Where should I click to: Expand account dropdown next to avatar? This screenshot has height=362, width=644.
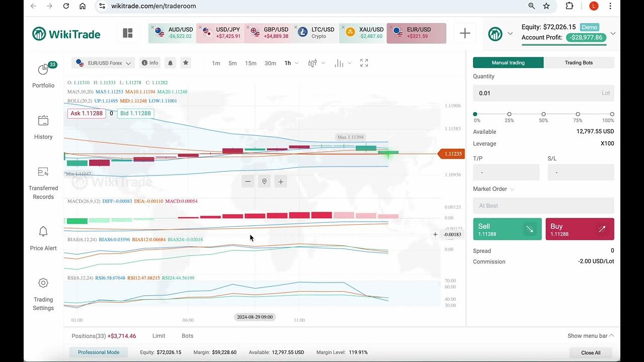click(x=510, y=34)
